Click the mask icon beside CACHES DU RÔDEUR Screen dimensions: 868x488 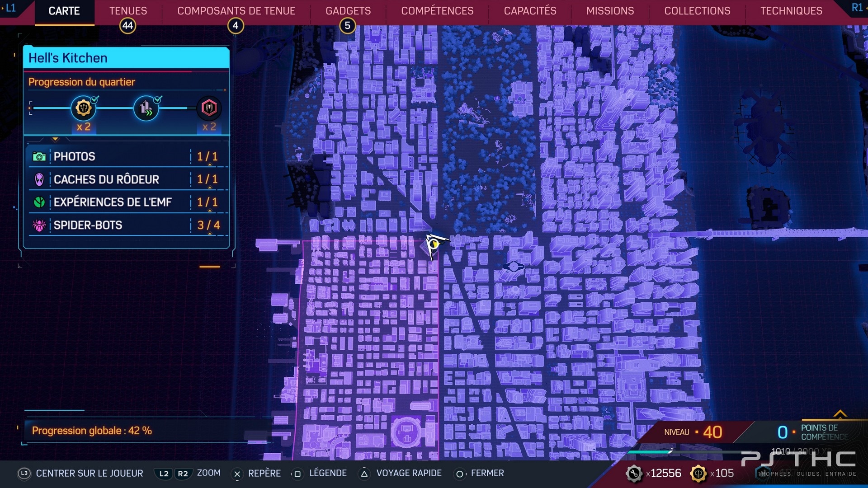pos(39,180)
